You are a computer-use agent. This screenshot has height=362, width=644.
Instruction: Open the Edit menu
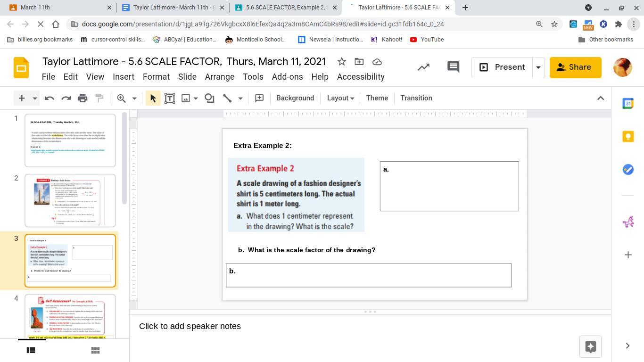[x=71, y=77]
